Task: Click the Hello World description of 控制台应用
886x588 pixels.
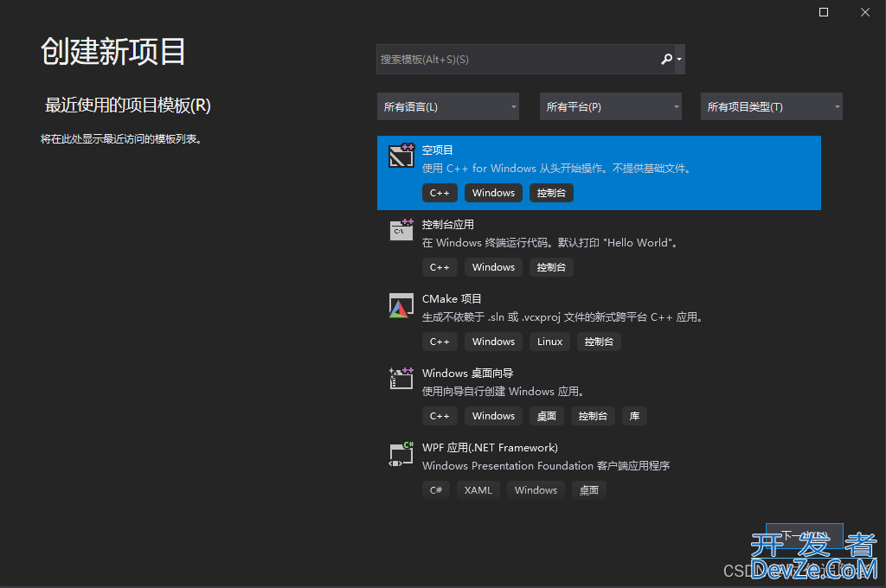Action: [x=550, y=243]
